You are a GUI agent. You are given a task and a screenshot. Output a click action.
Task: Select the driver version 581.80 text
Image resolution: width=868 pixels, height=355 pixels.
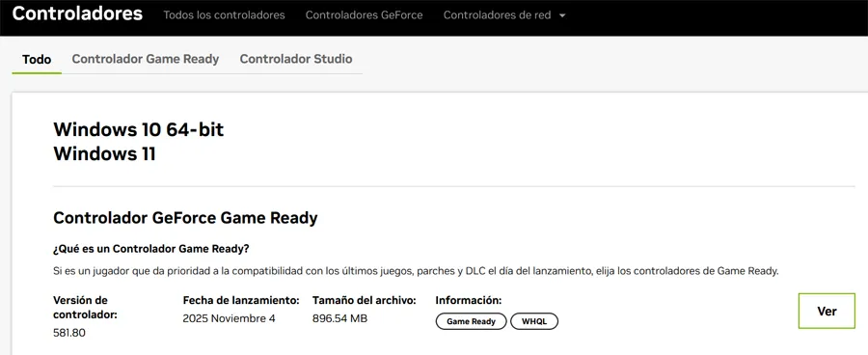pyautogui.click(x=69, y=333)
